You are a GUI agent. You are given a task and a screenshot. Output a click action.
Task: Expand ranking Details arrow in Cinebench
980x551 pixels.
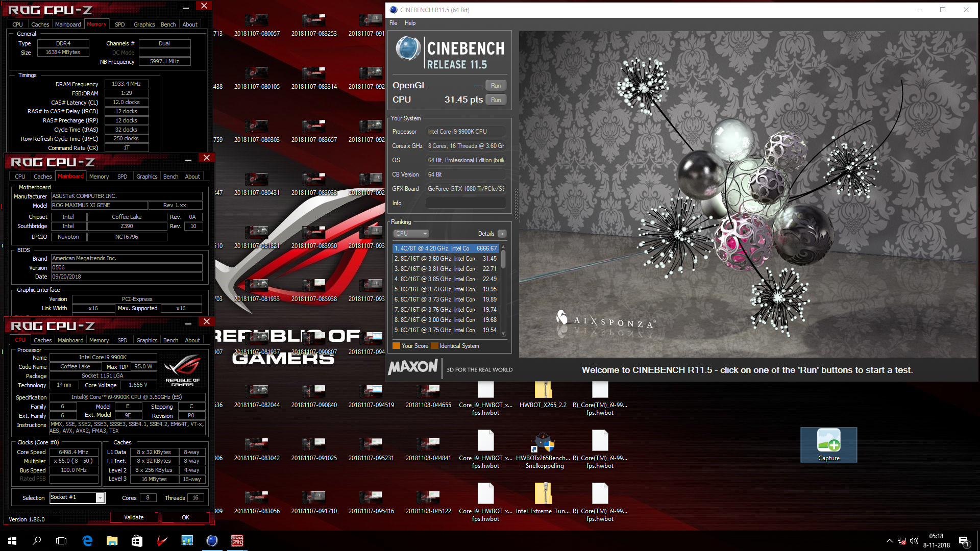[502, 234]
